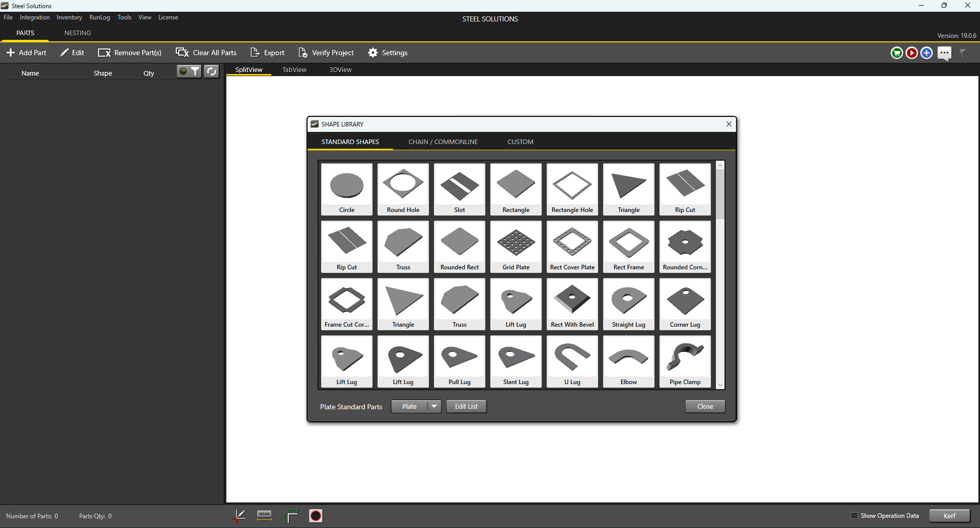Select the Rounded Corn... shape
The width and height of the screenshot is (980, 528).
click(x=685, y=246)
